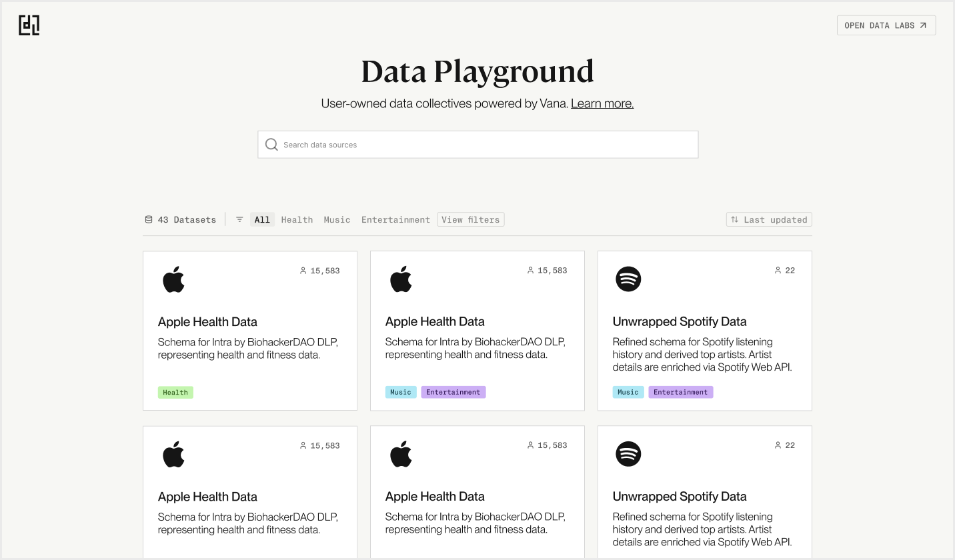Click the Music tag on the Unwrapped Spotify card
955x560 pixels.
click(628, 392)
